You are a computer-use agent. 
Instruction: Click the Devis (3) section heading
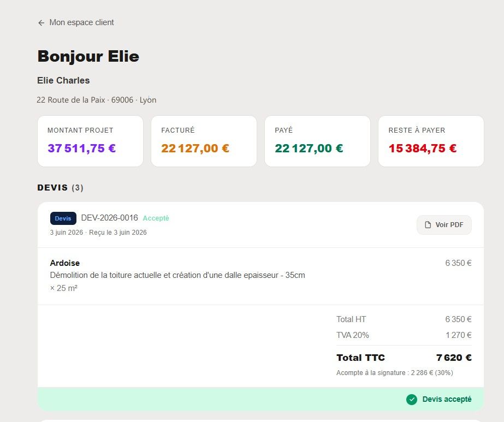[61, 187]
